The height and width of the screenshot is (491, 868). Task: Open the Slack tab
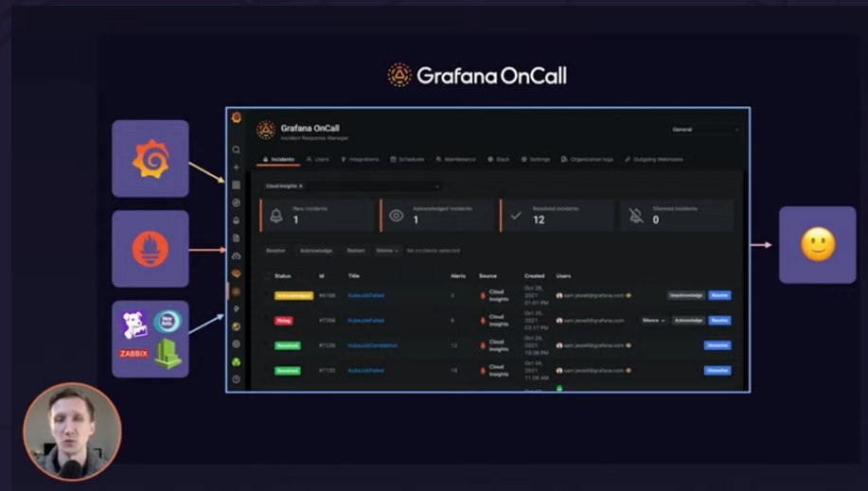point(498,160)
